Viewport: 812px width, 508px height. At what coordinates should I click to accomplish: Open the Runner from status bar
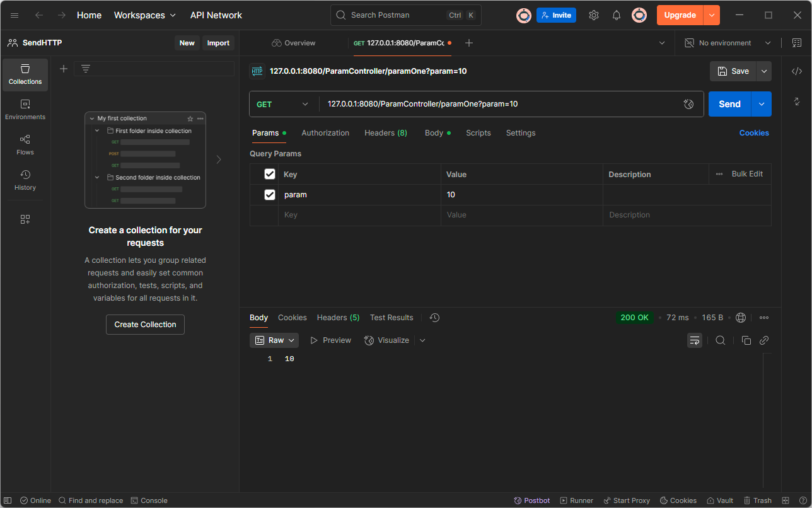tap(577, 500)
